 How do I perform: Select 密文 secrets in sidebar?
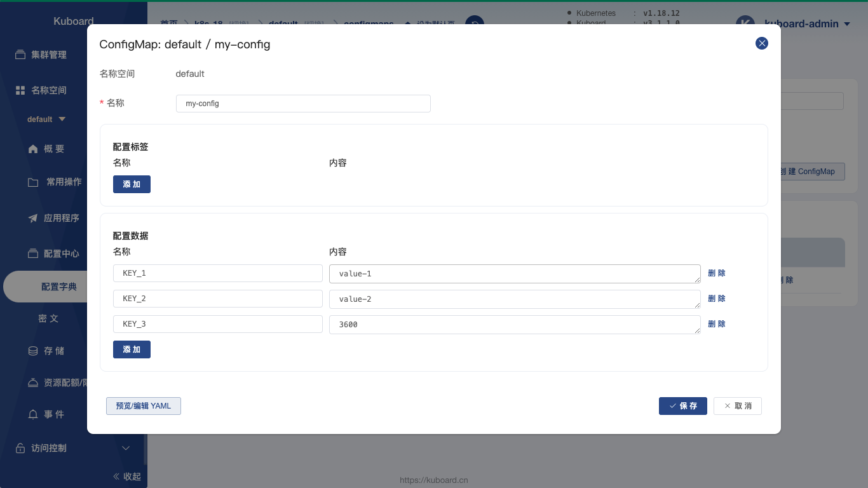[48, 318]
